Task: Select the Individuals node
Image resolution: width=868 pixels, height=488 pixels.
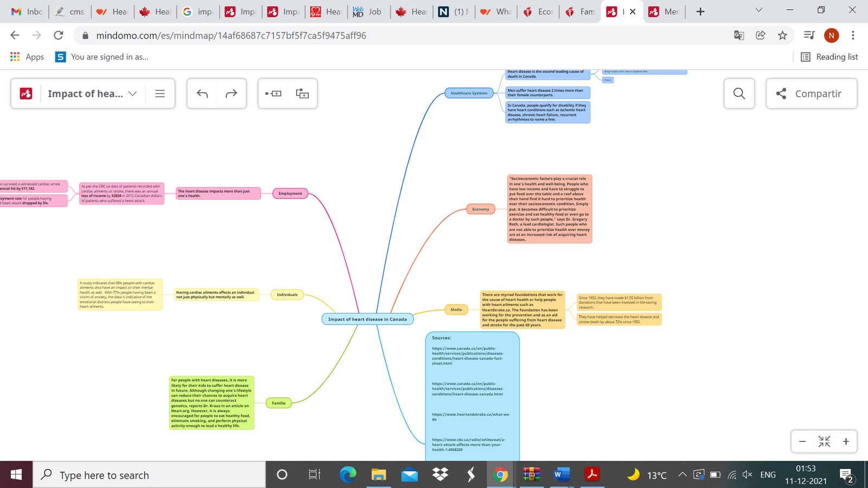Action: pos(287,295)
